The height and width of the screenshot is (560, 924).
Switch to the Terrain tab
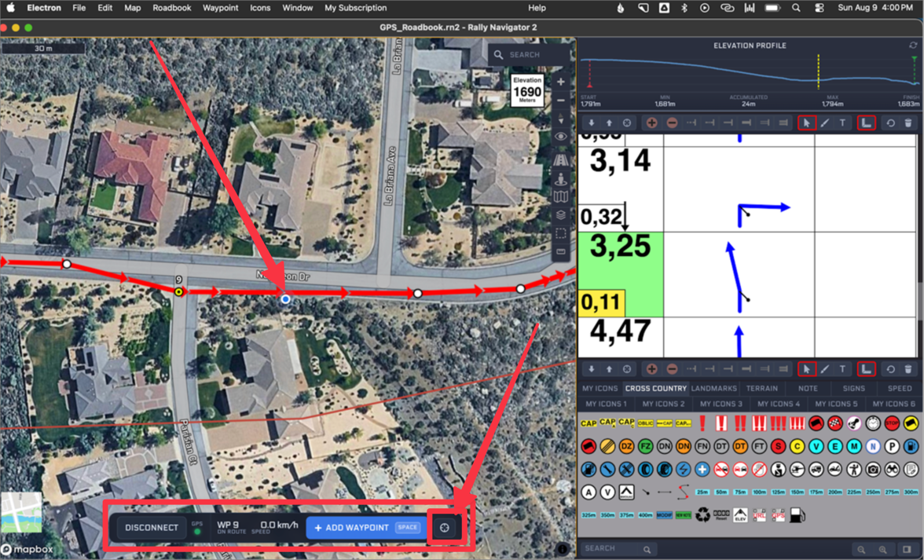762,389
